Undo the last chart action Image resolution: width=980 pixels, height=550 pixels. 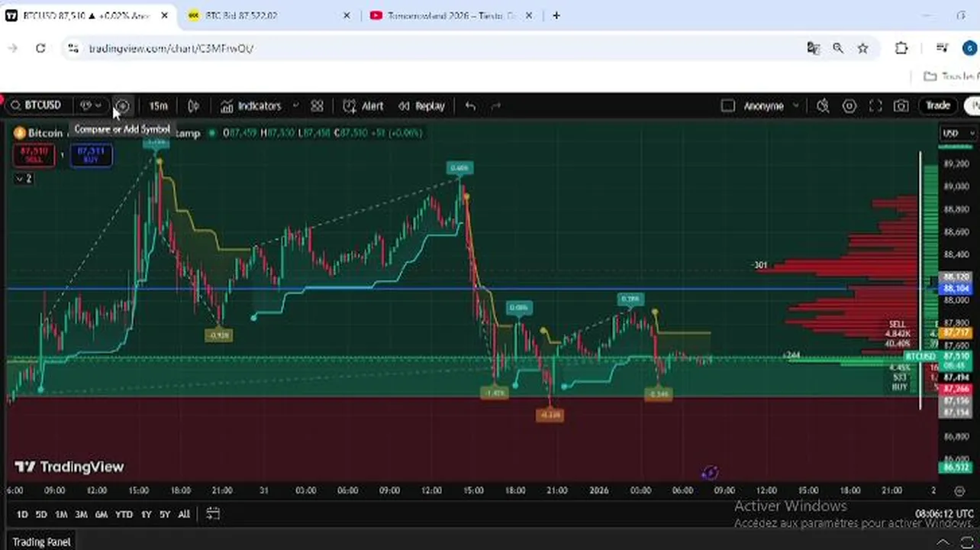point(470,106)
